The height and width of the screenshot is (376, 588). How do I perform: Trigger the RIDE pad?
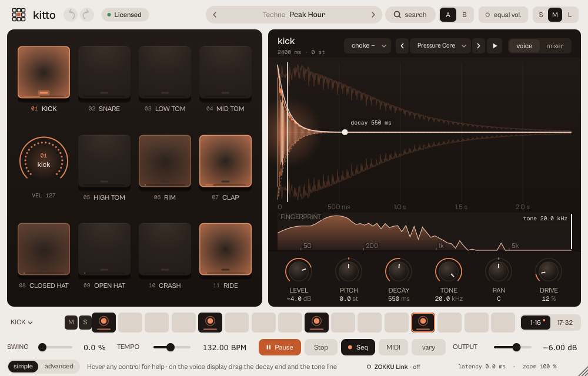[225, 250]
